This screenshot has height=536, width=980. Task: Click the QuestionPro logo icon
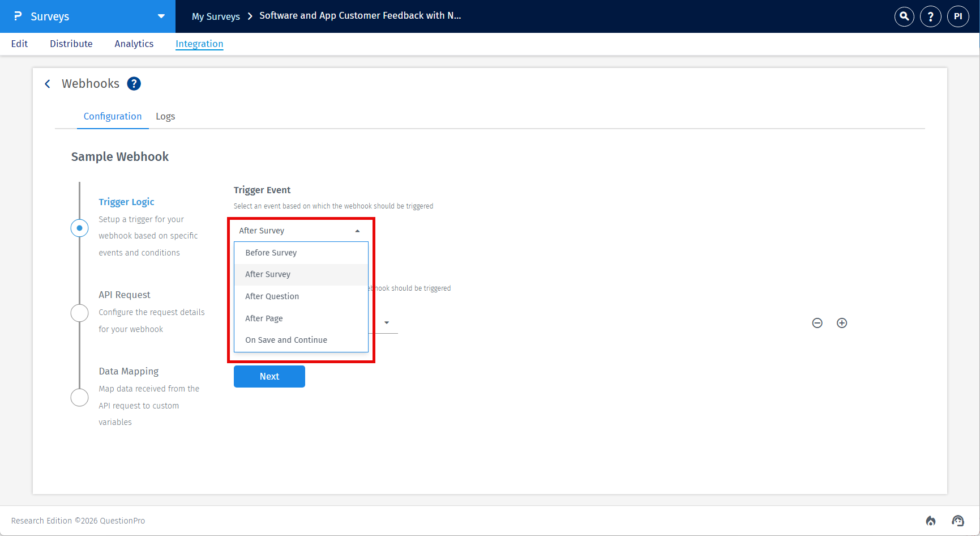tap(18, 16)
